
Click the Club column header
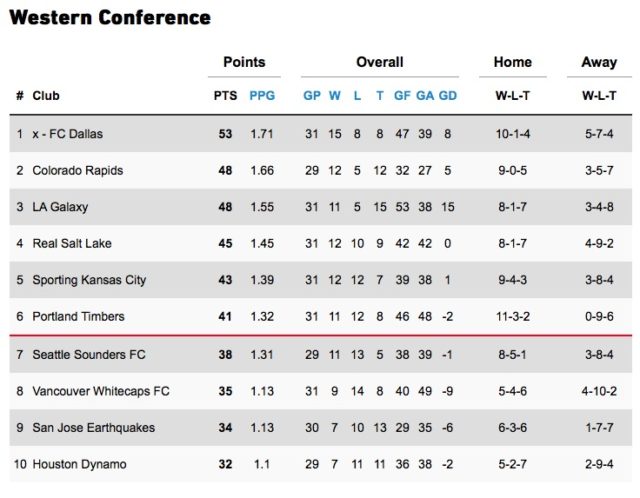point(46,96)
